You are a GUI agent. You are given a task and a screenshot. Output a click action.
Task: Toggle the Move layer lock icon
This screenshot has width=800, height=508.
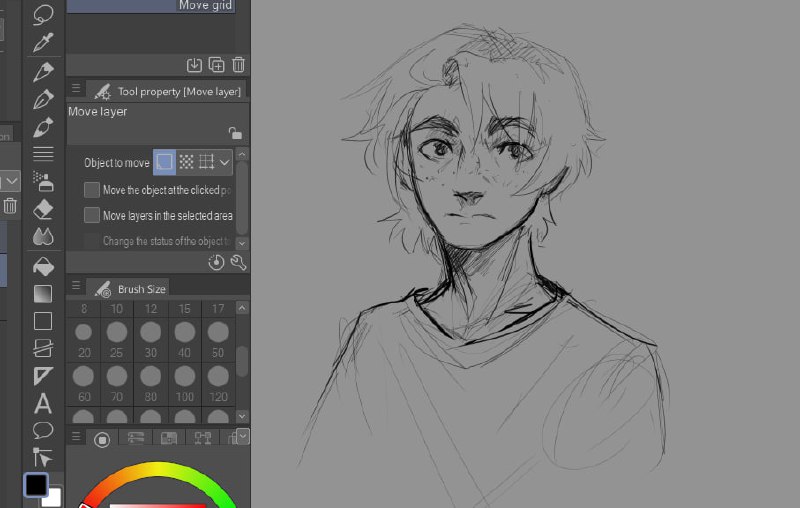click(235, 133)
